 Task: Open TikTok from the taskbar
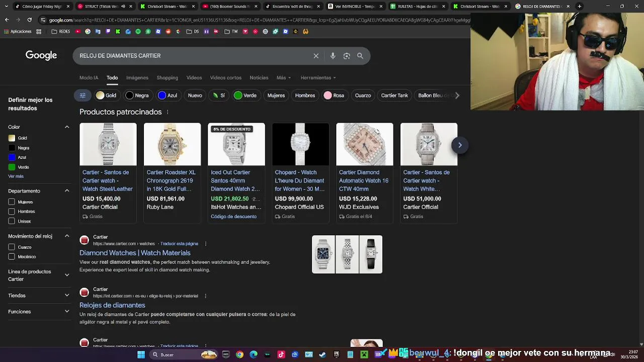tap(281, 354)
